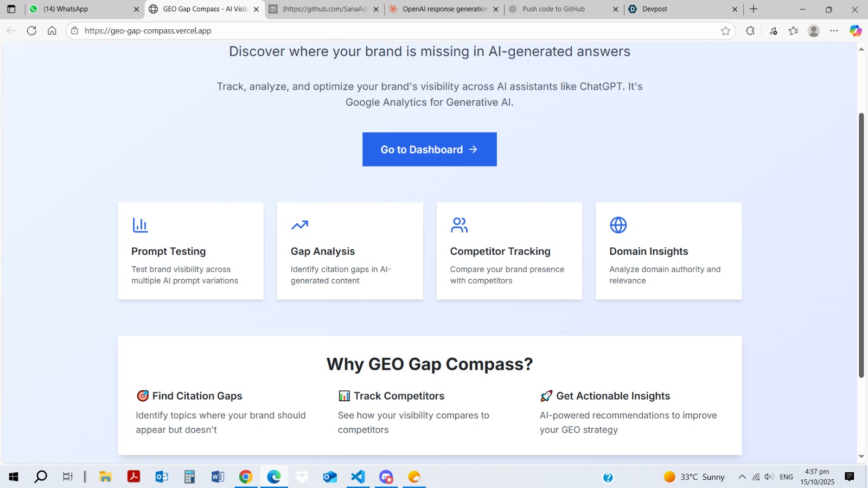
Task: Open the Windows Start menu
Action: point(14,477)
